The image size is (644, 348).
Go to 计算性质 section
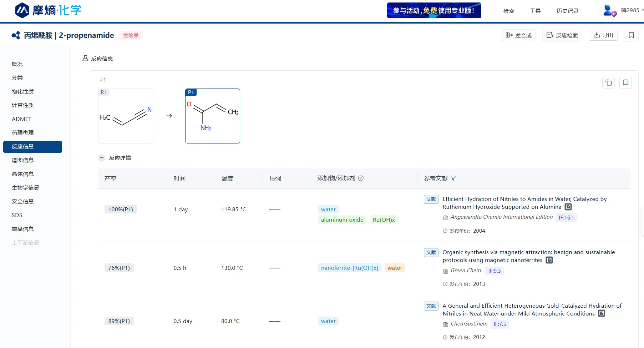pos(22,105)
